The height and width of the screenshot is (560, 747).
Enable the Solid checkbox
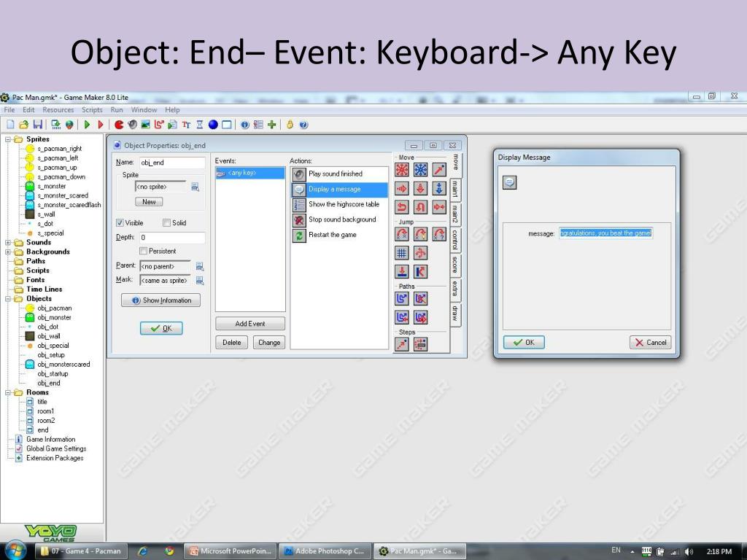(x=167, y=223)
